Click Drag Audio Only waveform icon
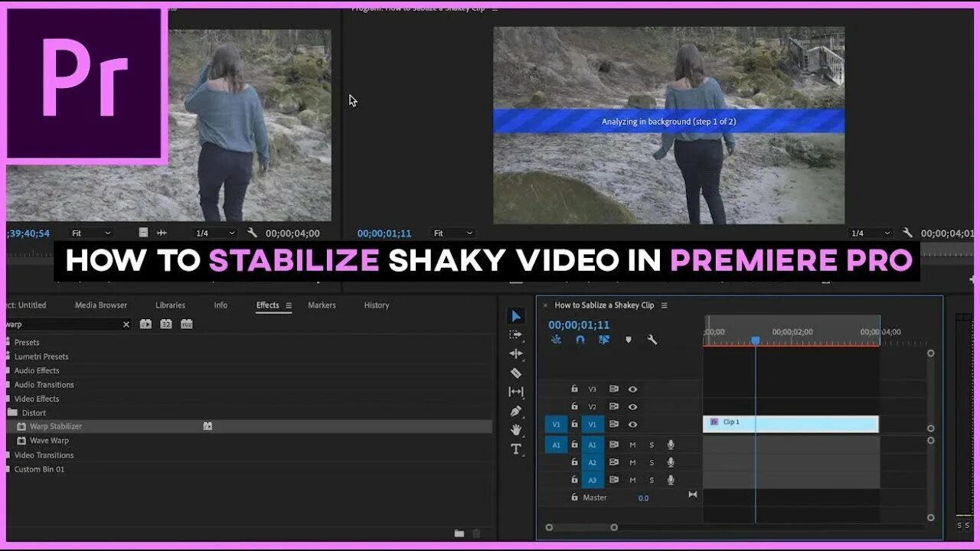980x551 pixels. (162, 233)
